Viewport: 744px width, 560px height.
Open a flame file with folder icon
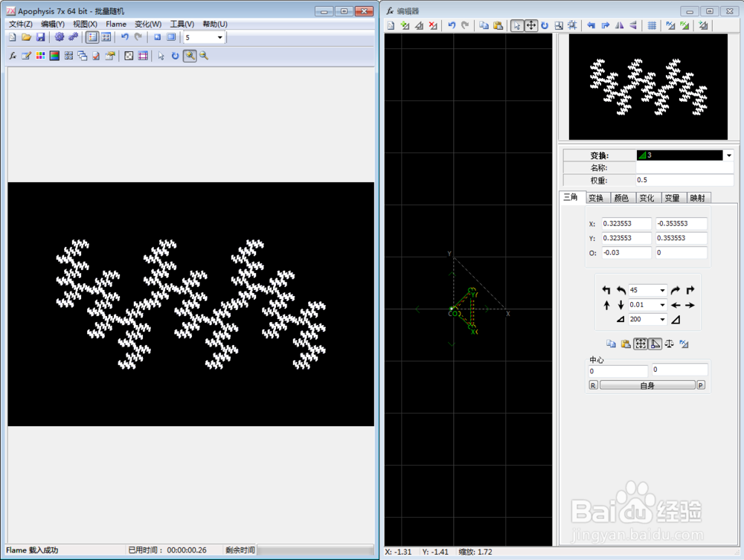(x=26, y=37)
